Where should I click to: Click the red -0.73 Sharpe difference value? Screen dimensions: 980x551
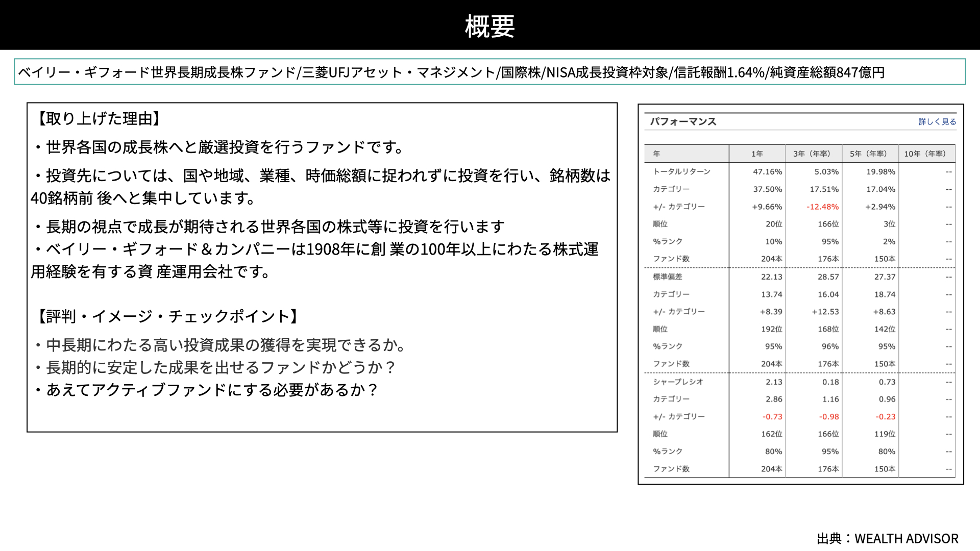click(x=772, y=417)
